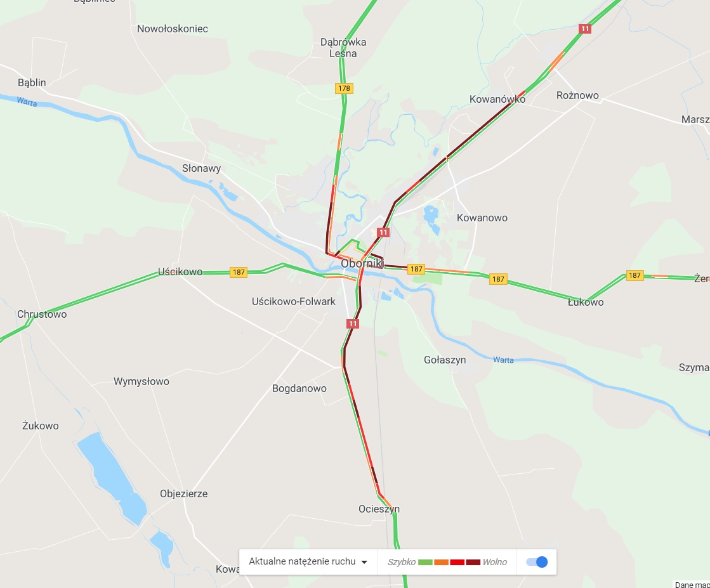The image size is (710, 588).
Task: Click the red 11 shield south of Oborniki
Action: coord(353,323)
